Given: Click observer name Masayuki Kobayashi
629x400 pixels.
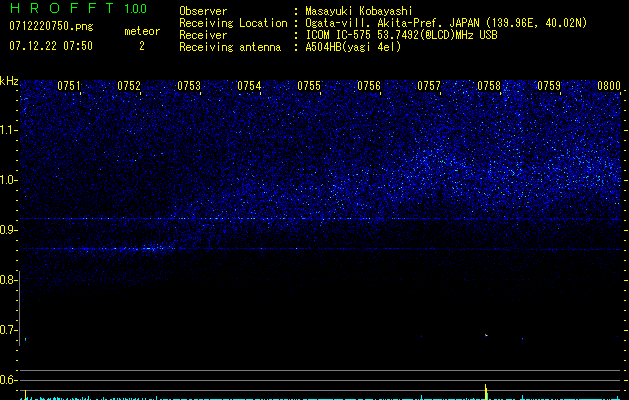Looking at the screenshot, I should [359, 11].
